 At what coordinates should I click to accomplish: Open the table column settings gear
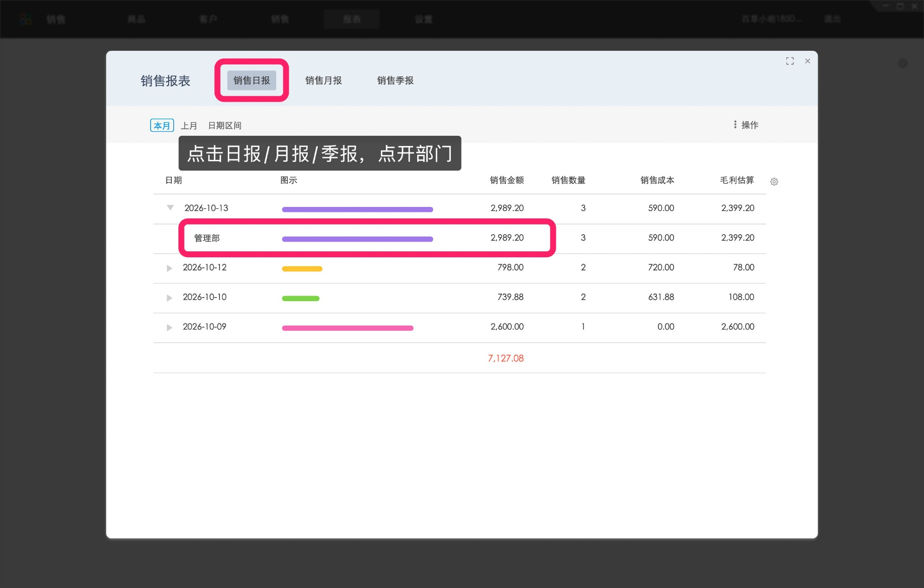point(774,182)
